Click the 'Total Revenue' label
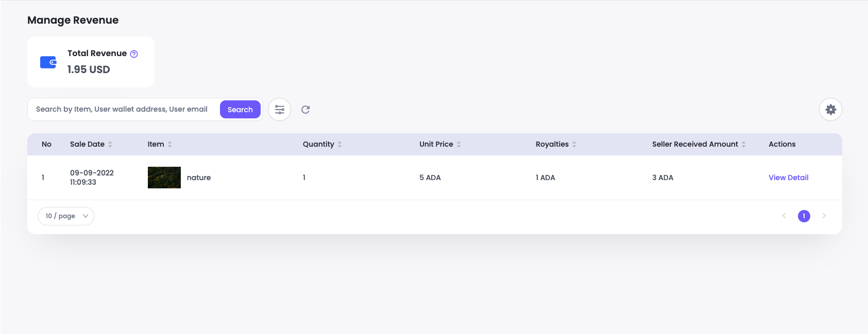Image resolution: width=868 pixels, height=334 pixels. [97, 54]
